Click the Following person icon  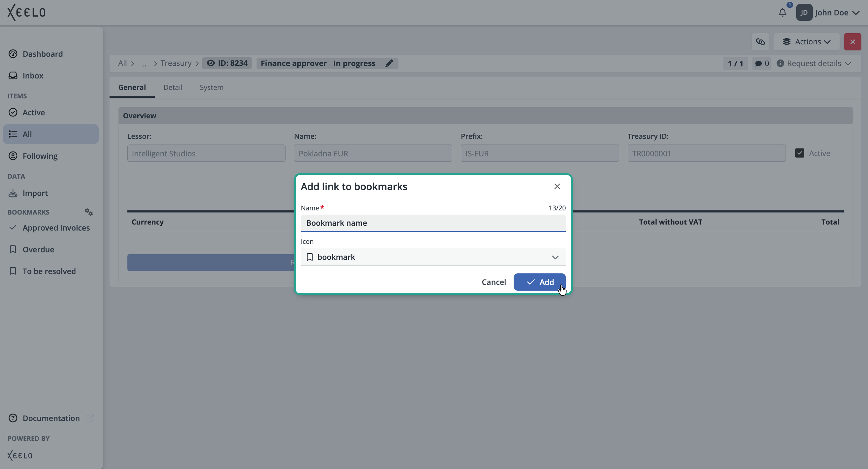13,156
